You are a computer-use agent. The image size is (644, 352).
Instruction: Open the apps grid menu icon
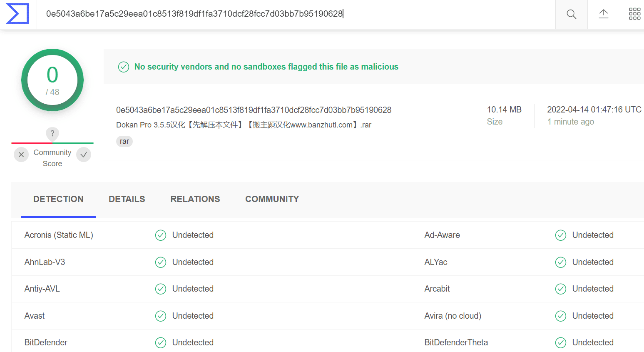pyautogui.click(x=635, y=14)
